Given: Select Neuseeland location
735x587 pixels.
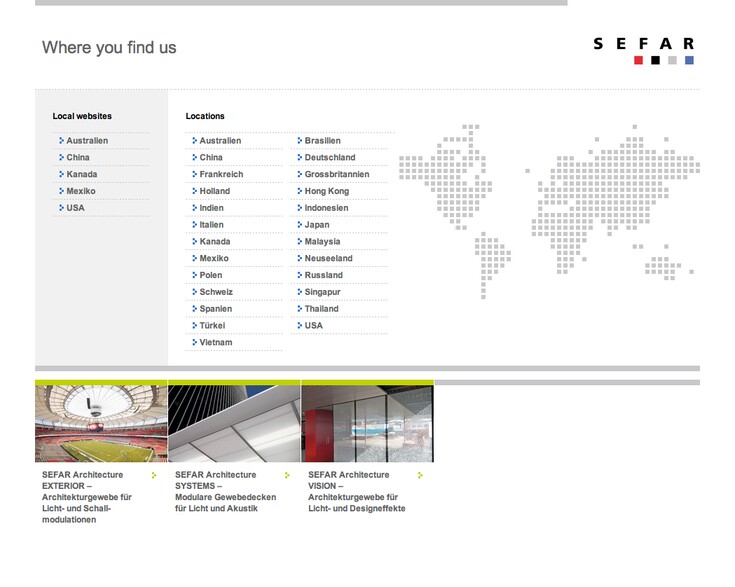Looking at the screenshot, I should [x=328, y=259].
